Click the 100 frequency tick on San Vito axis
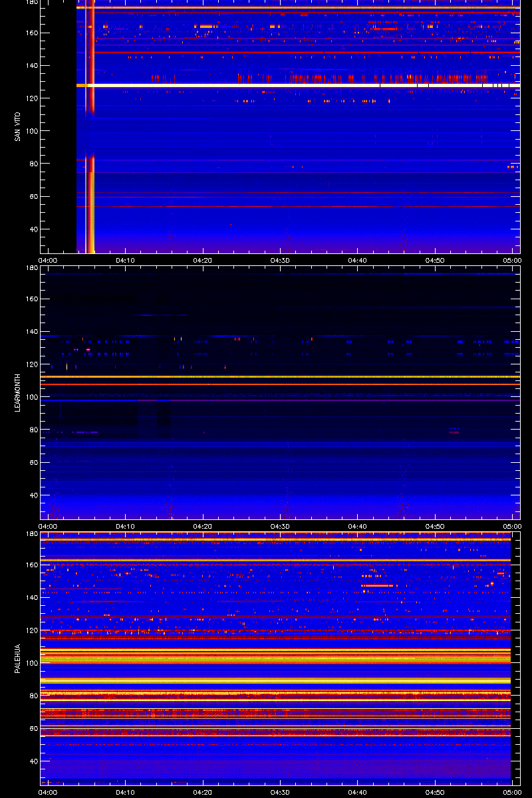Image resolution: width=532 pixels, height=798 pixels. pos(31,131)
